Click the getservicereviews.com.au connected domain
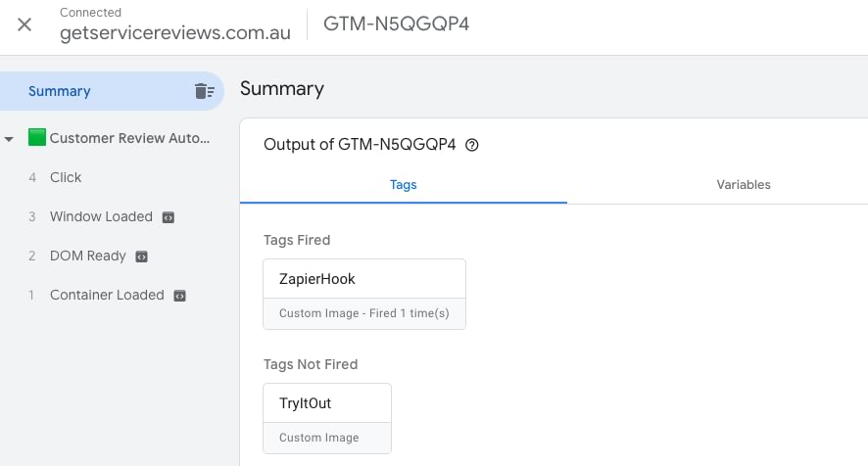This screenshot has height=466, width=868. click(x=175, y=33)
